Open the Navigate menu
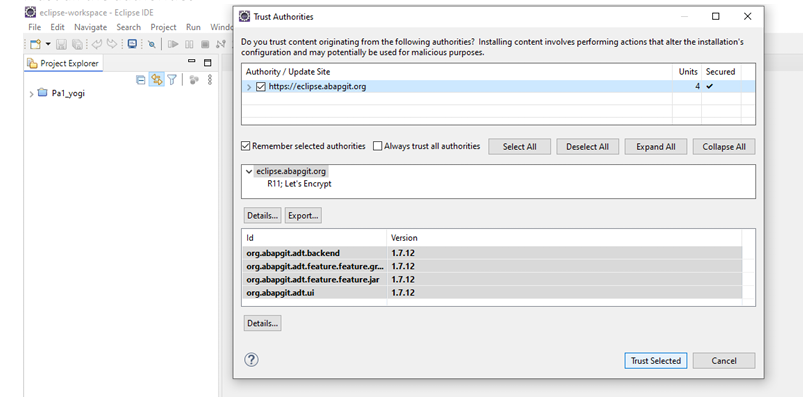Screen dimensions: 807x404 click(x=91, y=27)
